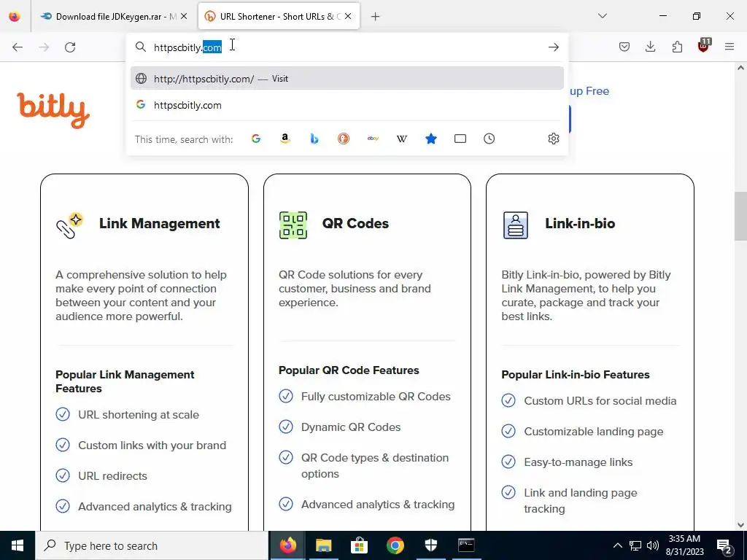Open the network status tray icon
747x560 pixels.
[635, 545]
